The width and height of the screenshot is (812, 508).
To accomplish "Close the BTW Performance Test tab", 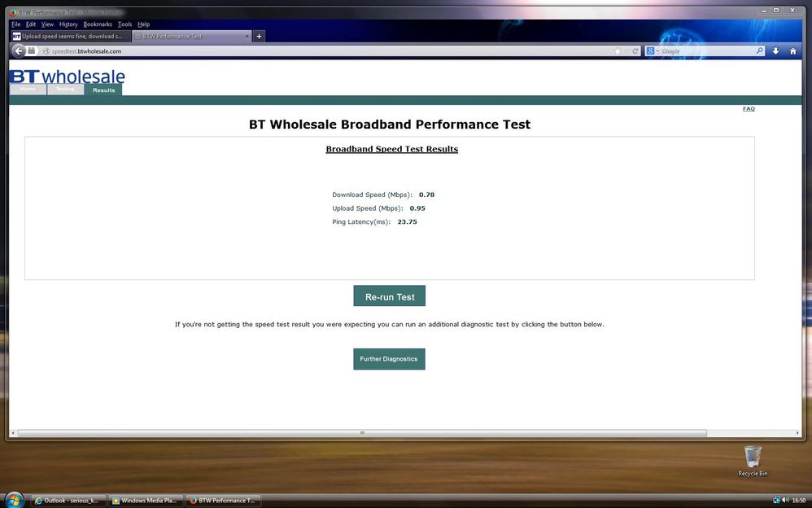I will [x=247, y=37].
